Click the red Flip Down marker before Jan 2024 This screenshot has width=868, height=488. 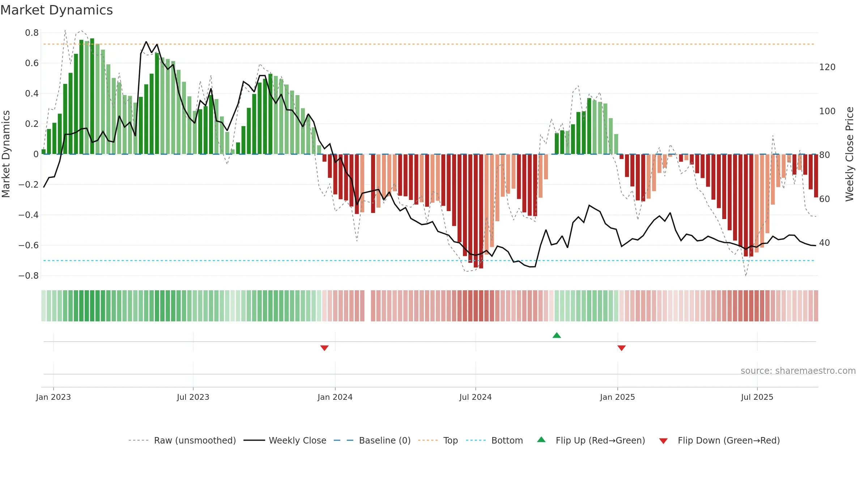tap(324, 348)
